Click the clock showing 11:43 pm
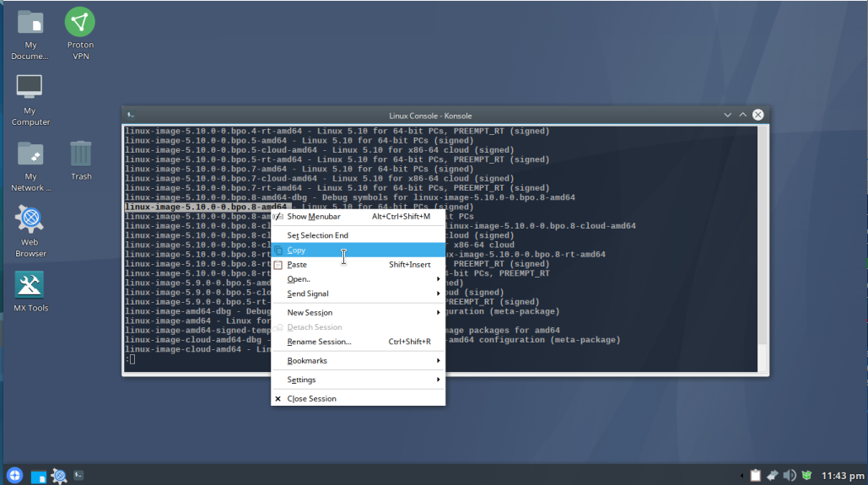This screenshot has width=868, height=485. click(842, 476)
